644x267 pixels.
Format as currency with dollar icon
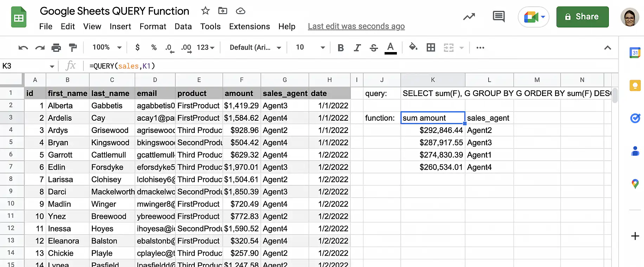[137, 47]
